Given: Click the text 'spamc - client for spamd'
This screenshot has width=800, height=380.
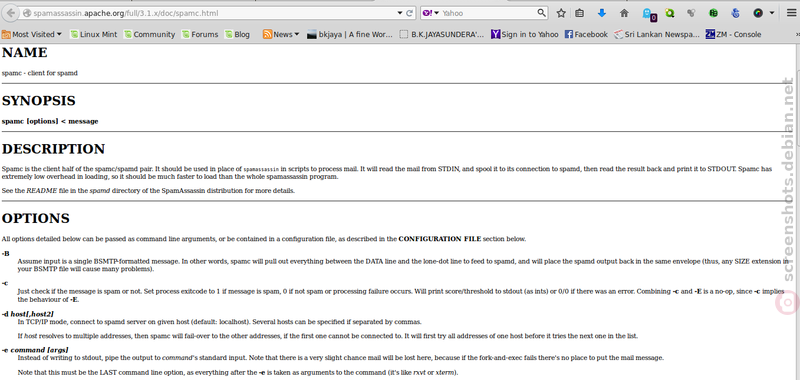Looking at the screenshot, I should [x=40, y=73].
